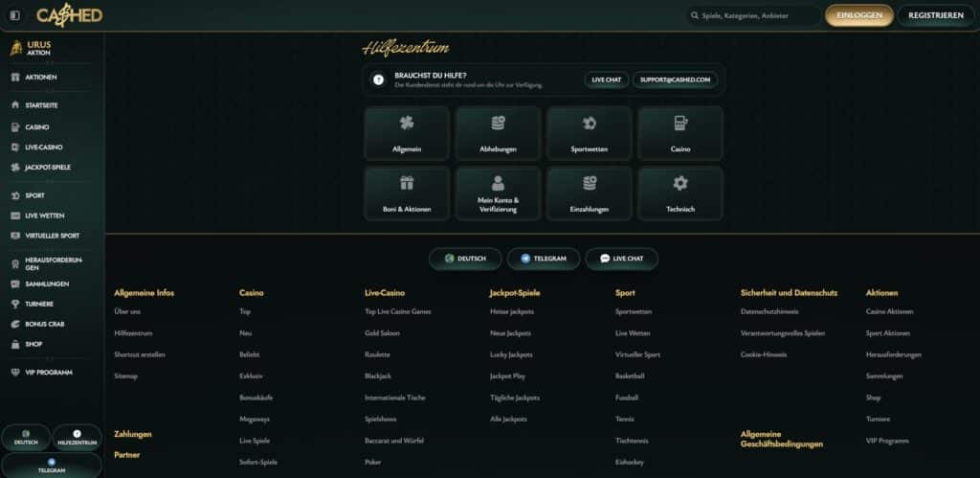Open the Deutsch language selector in footer

[x=465, y=259]
